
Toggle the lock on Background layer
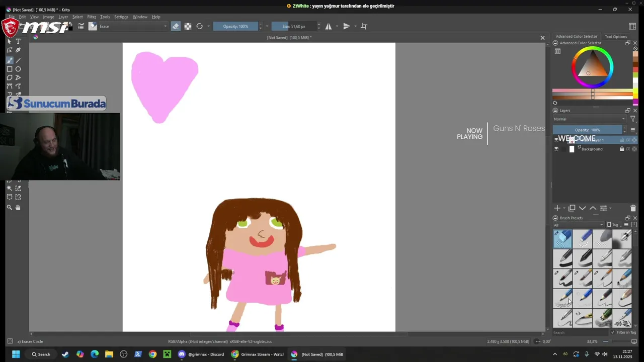click(x=622, y=149)
